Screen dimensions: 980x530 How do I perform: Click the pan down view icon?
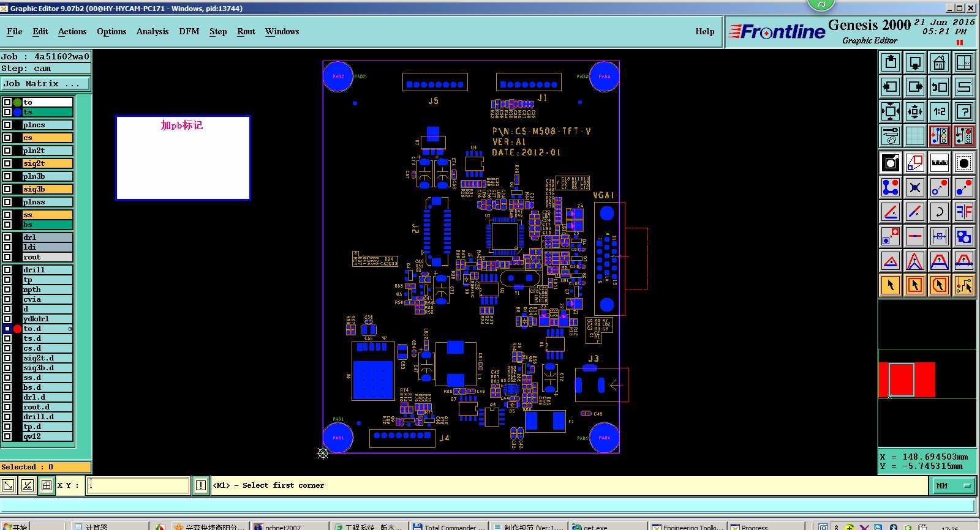pyautogui.click(x=915, y=62)
